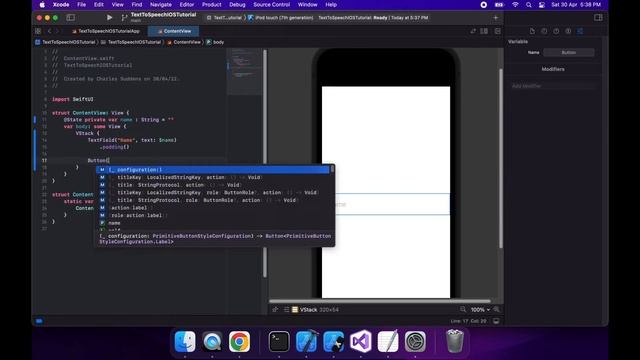Image resolution: width=640 pixels, height=360 pixels.
Task: Choose the name property completion
Action: pyautogui.click(x=213, y=223)
